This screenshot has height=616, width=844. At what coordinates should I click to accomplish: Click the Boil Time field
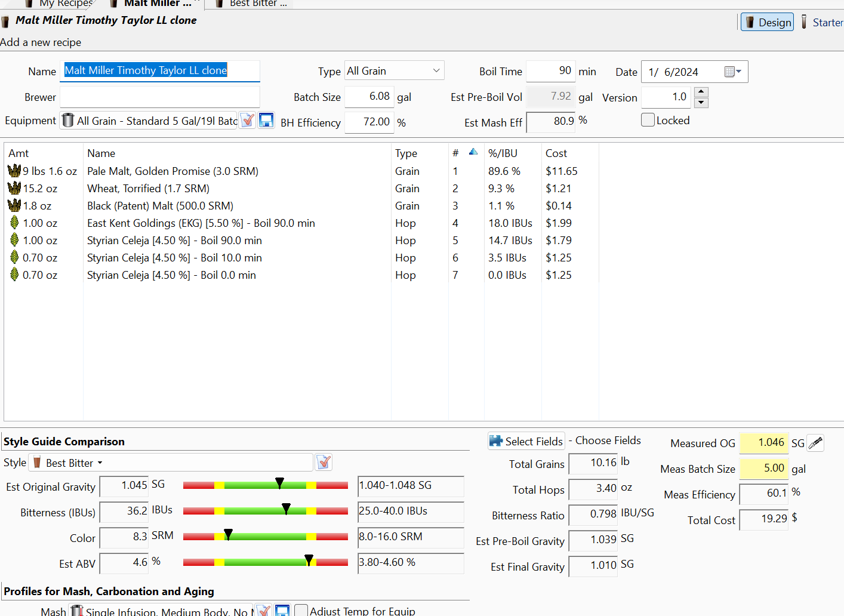click(x=551, y=70)
